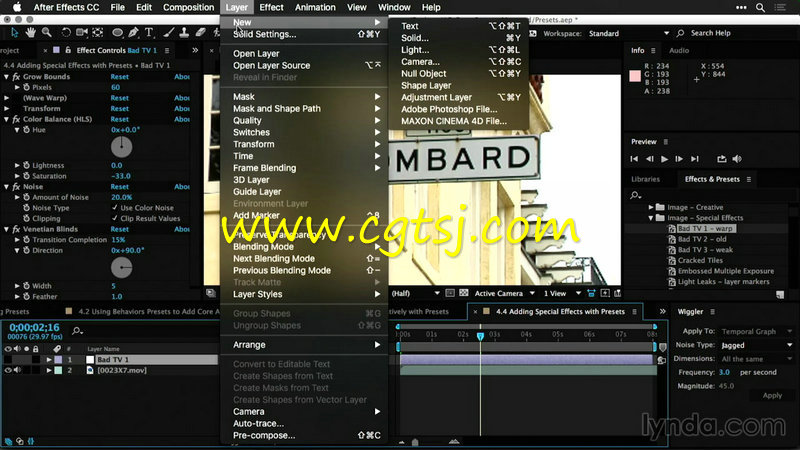Open Active Camera view dropdown
Screen dimensions: 800x450
pyautogui.click(x=505, y=293)
